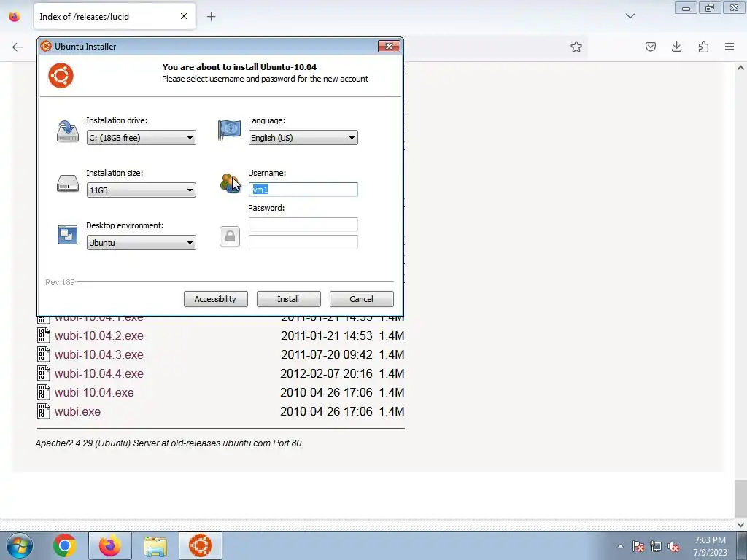Click the password confirmation field
Screen dimensions: 747x560
click(x=303, y=242)
